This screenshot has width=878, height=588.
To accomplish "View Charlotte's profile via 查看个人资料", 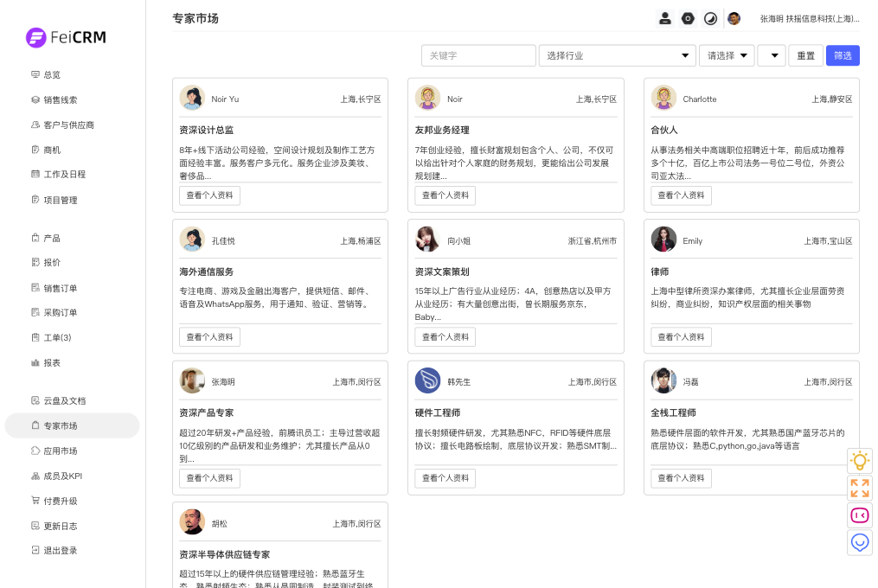I will (681, 195).
